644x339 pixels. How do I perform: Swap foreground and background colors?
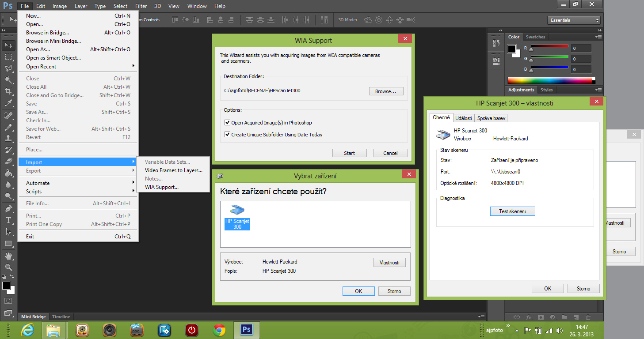12,277
